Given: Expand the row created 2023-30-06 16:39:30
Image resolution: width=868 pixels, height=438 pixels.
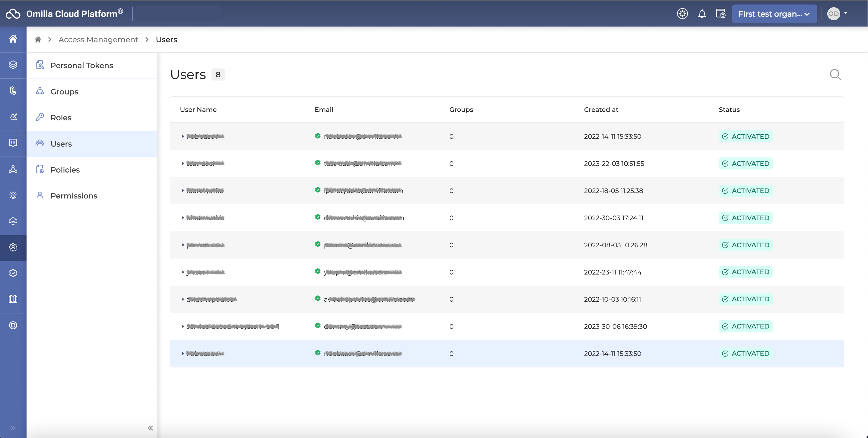Looking at the screenshot, I should tap(183, 326).
